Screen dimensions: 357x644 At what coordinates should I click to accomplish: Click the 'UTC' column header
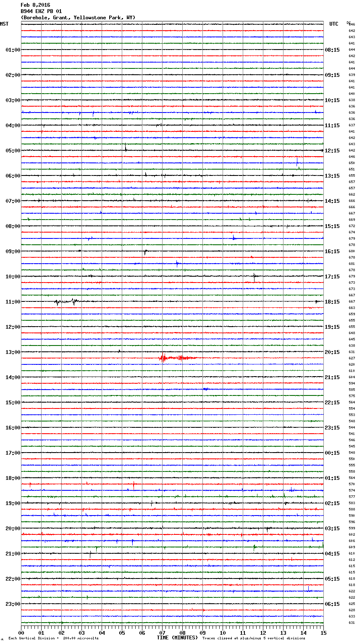[334, 24]
